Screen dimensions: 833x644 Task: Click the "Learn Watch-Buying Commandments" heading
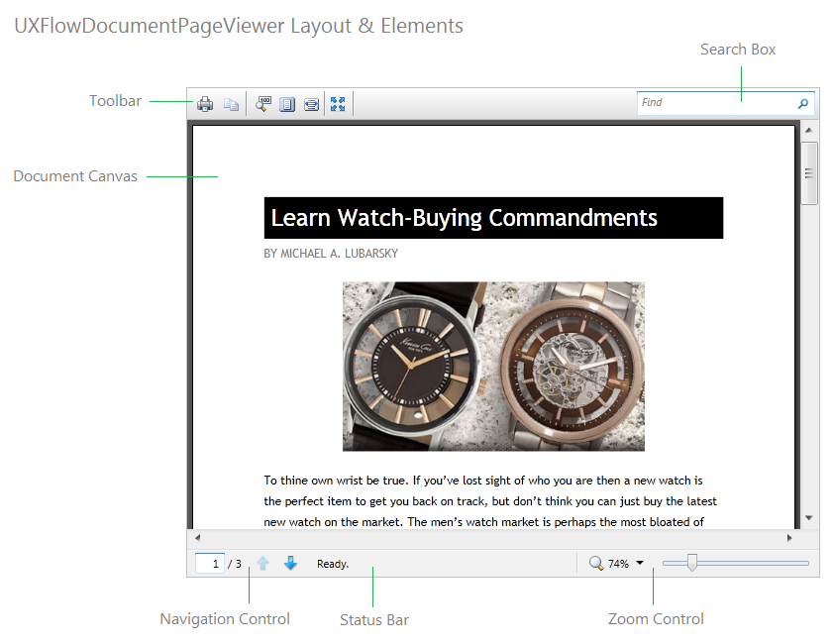click(493, 218)
